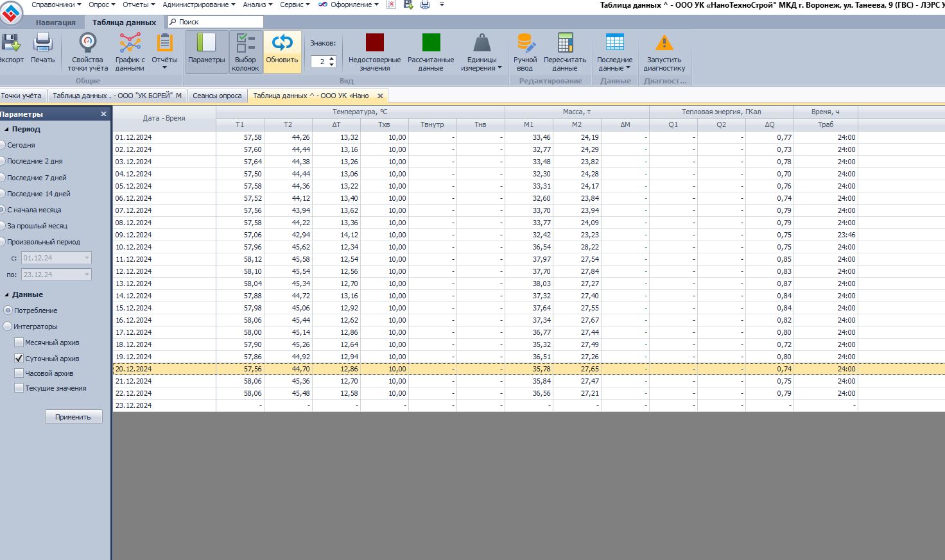
Task: Click Пересчитать данные calculator icon
Action: click(x=565, y=43)
